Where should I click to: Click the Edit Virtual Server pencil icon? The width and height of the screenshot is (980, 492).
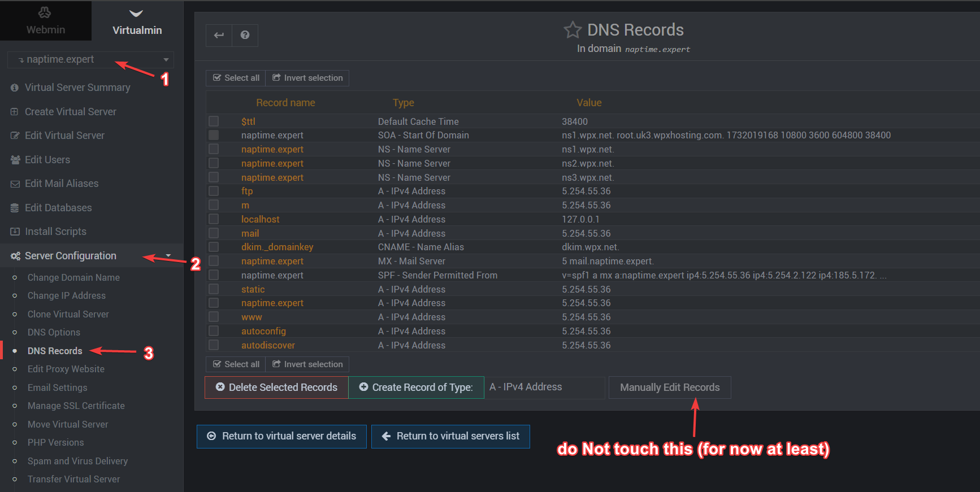pyautogui.click(x=15, y=136)
